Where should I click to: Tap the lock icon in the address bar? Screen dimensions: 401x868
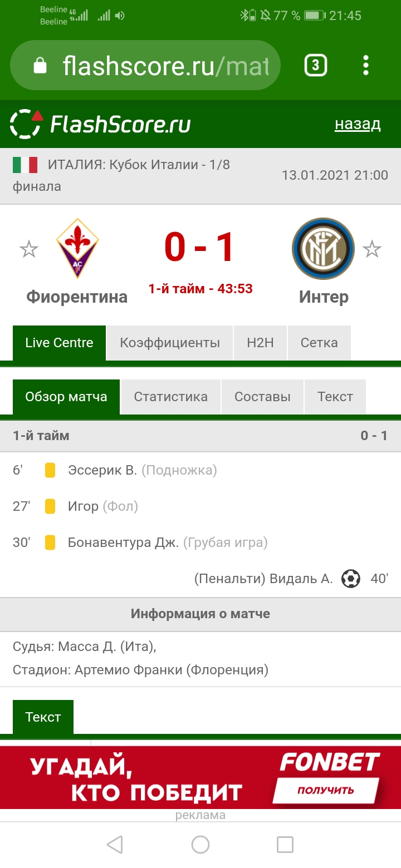(x=40, y=66)
